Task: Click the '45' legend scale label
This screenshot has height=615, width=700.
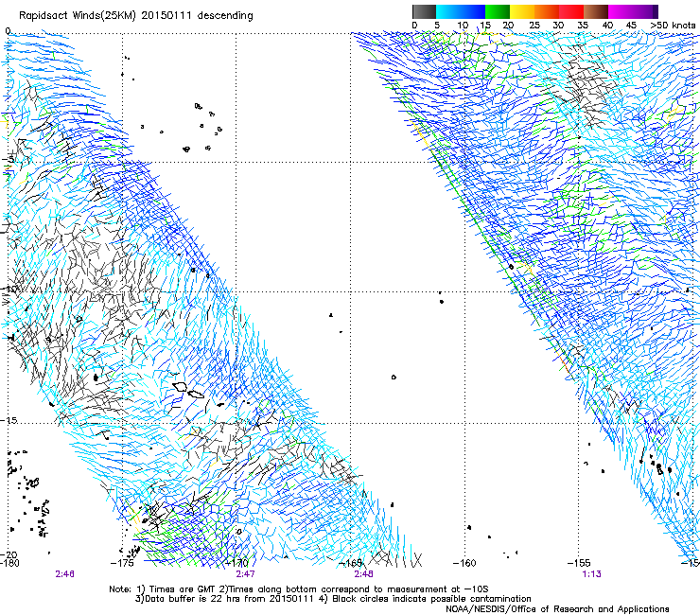Action: tap(631, 26)
